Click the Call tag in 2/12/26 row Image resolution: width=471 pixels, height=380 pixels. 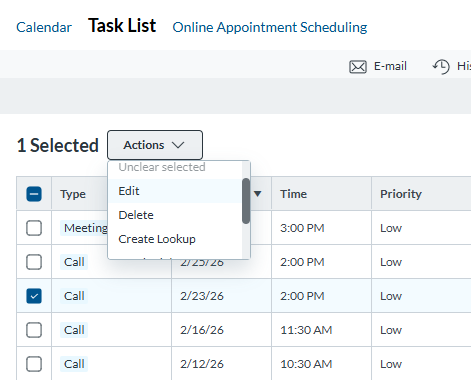click(x=74, y=364)
